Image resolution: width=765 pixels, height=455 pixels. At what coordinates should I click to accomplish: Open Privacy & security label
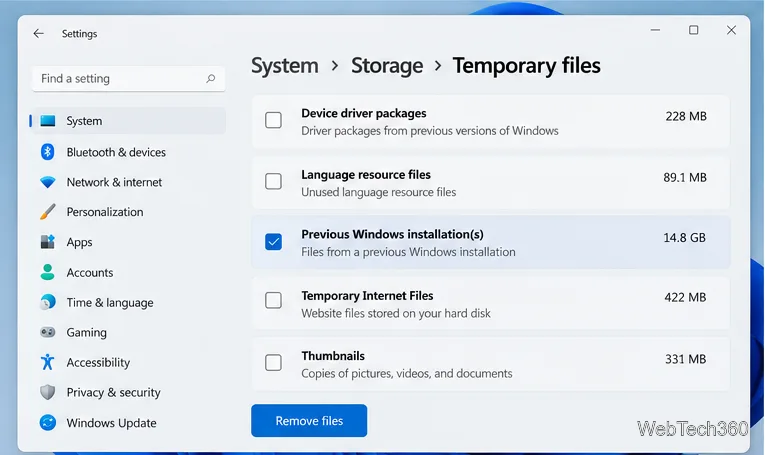113,393
